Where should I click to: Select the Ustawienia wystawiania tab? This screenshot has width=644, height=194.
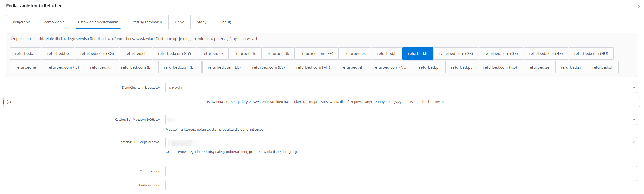pos(98,22)
